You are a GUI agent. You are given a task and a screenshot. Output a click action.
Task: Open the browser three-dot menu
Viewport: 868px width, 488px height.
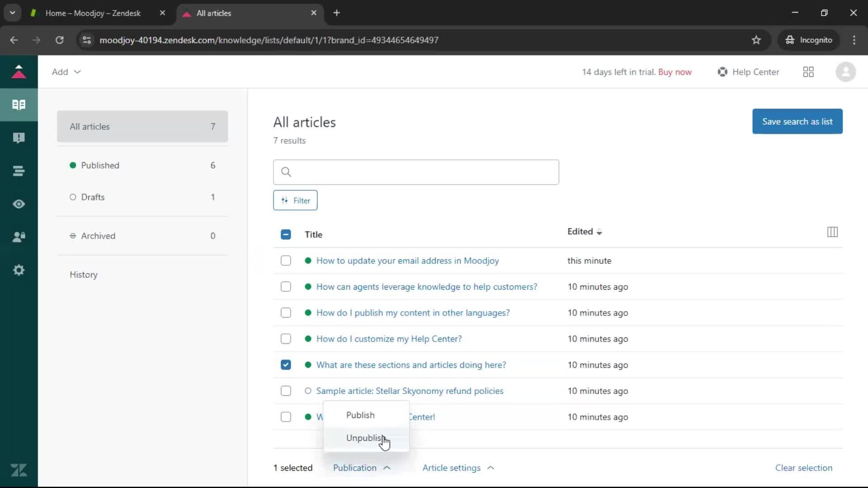[854, 40]
